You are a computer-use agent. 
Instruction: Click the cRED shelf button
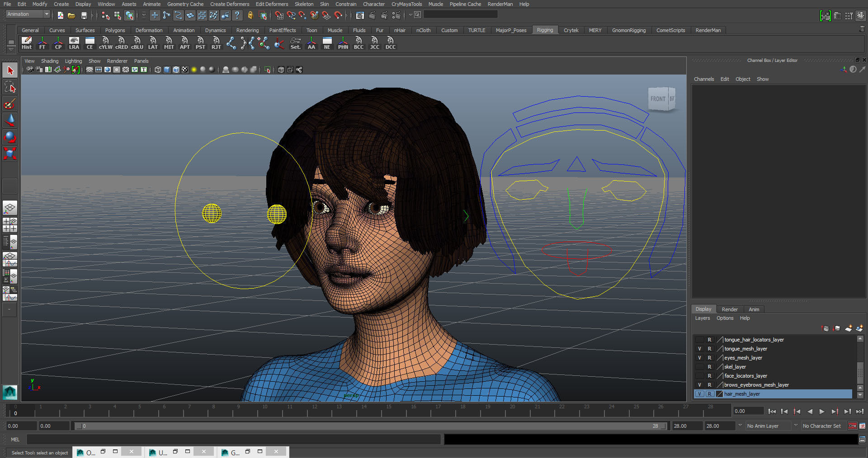point(122,43)
